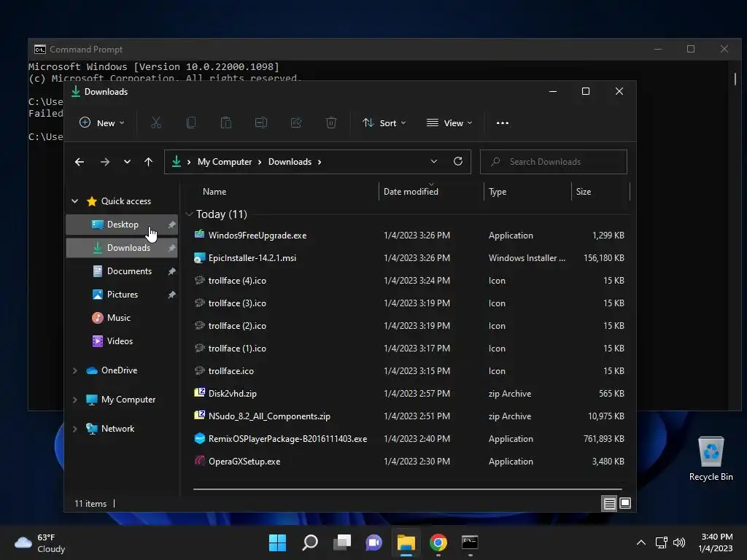
Task: Click the Share icon in toolbar
Action: pyautogui.click(x=296, y=122)
